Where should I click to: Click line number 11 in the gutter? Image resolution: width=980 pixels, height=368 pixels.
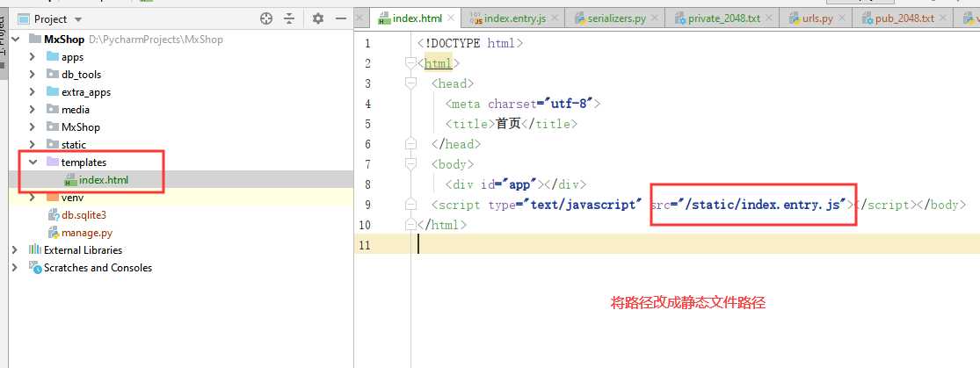[365, 245]
